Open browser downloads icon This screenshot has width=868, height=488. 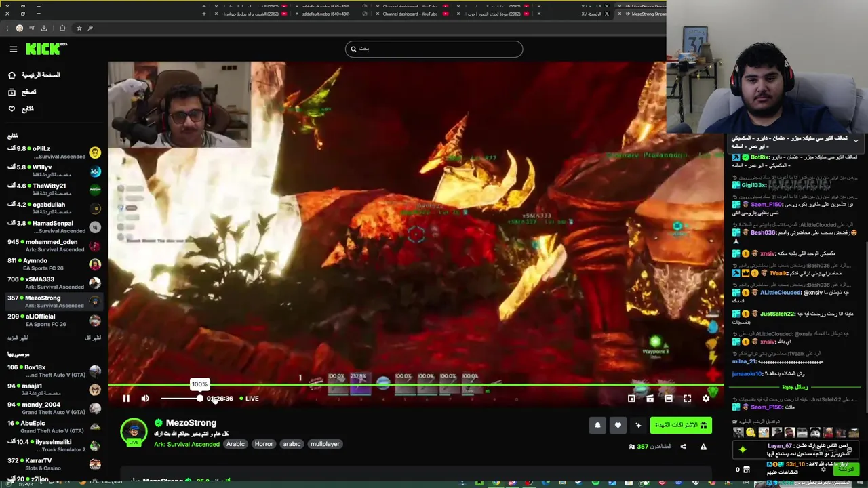point(44,28)
